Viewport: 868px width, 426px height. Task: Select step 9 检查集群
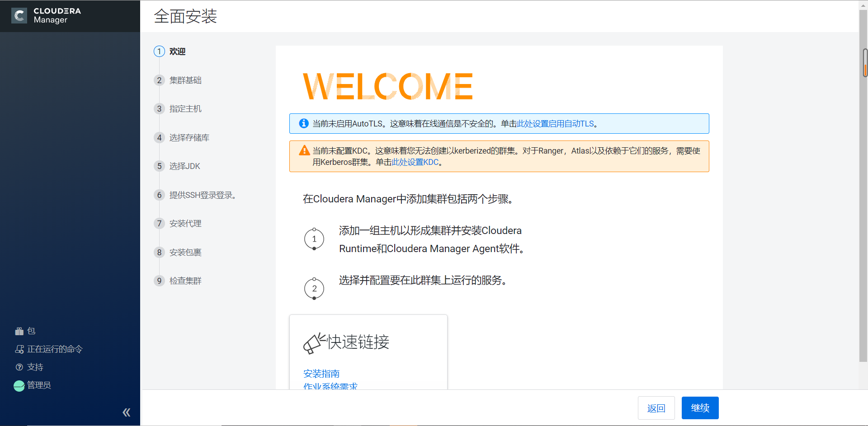click(178, 281)
